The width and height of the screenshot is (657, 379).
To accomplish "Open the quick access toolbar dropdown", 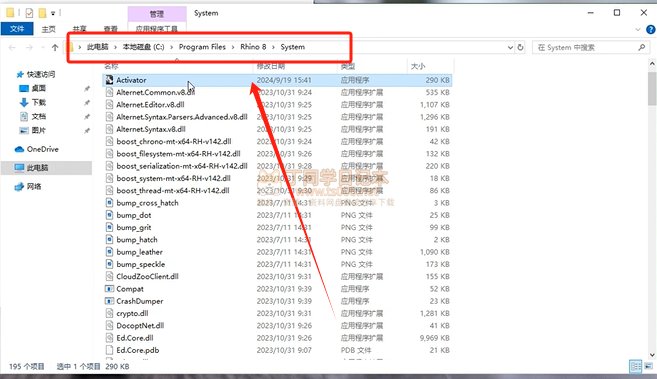I will [x=53, y=13].
